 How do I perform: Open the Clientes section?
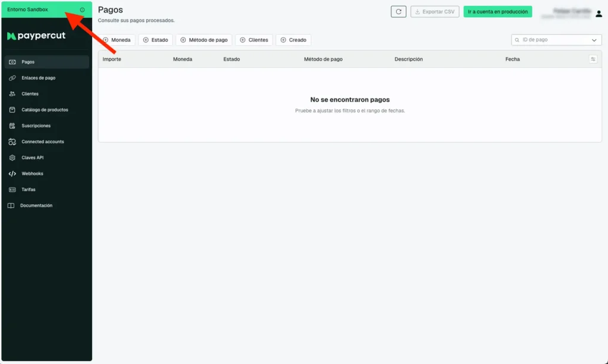[x=47, y=94]
